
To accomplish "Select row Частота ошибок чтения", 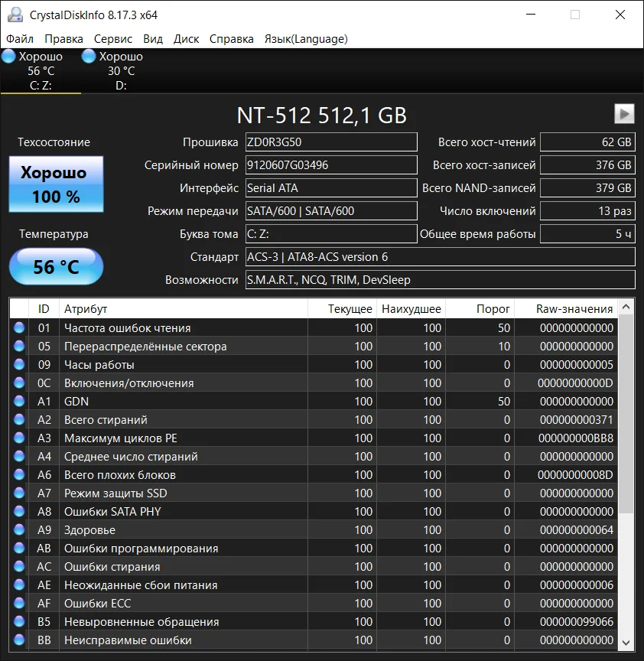I will click(314, 327).
